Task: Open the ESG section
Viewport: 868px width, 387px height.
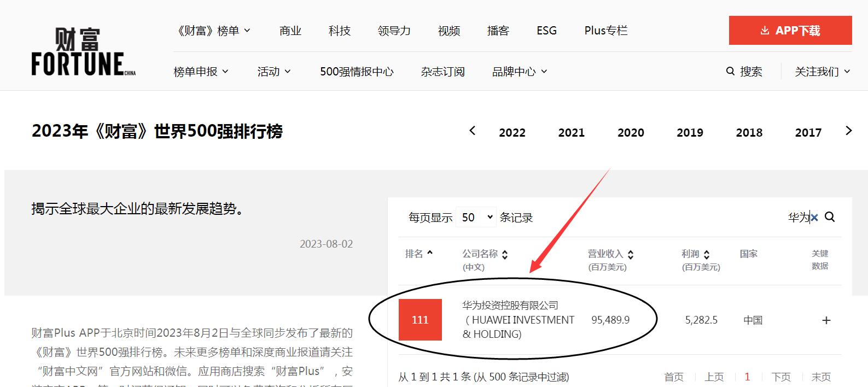Action: click(547, 31)
